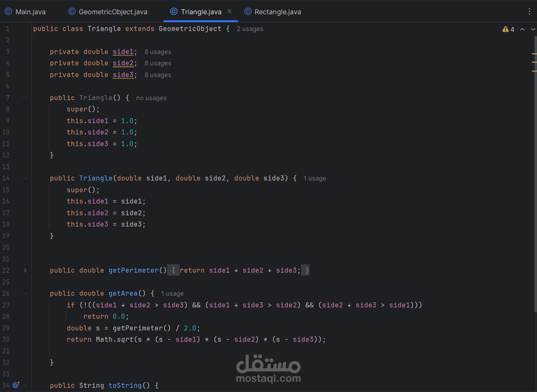The height and width of the screenshot is (392, 537).
Task: Click the "1 usage" hint next to getArea
Action: pyautogui.click(x=172, y=293)
